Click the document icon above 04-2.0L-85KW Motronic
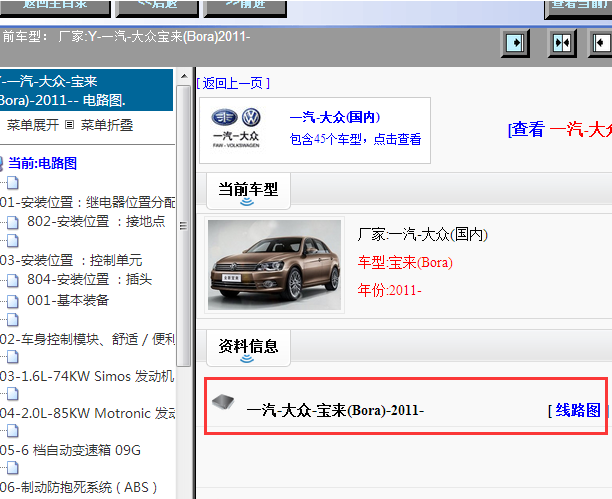The image size is (612, 499). pos(13,394)
